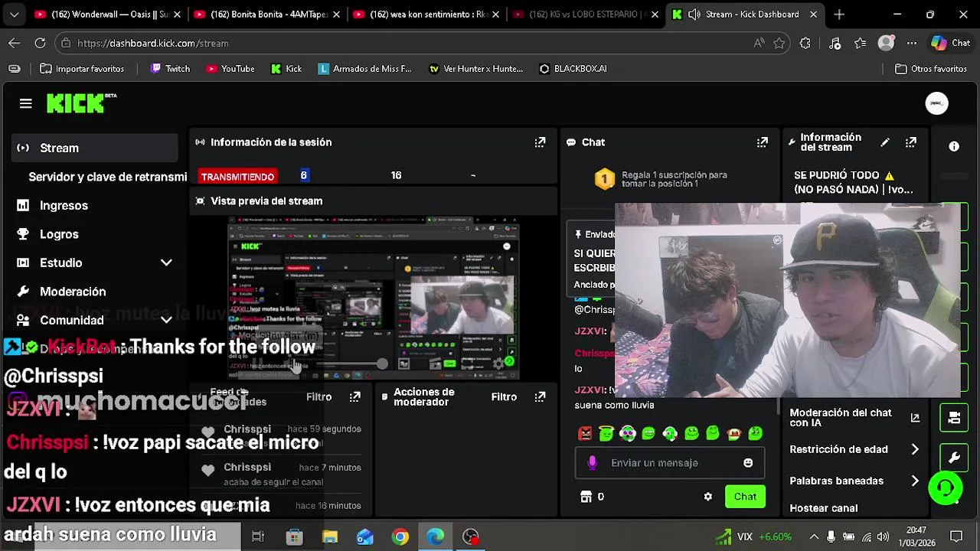Click Importar favoritos in bookmarks bar
The width and height of the screenshot is (980, 551).
pos(81,69)
